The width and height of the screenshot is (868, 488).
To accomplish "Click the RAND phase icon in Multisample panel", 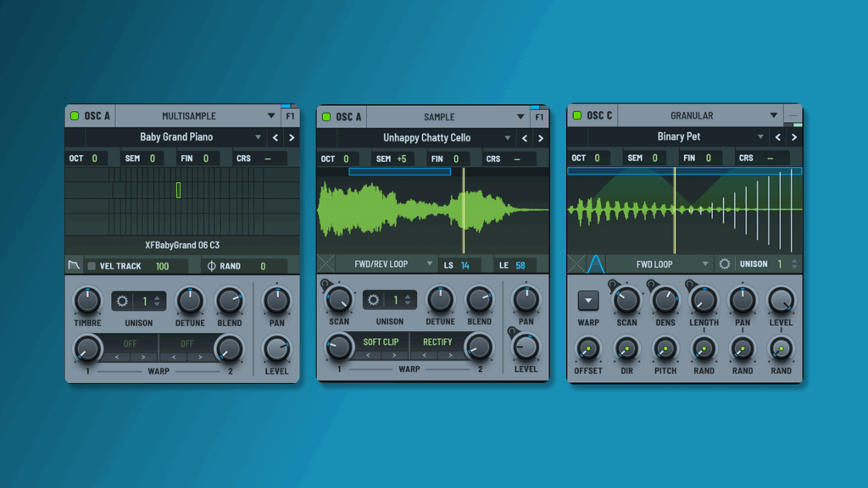I will tap(211, 266).
